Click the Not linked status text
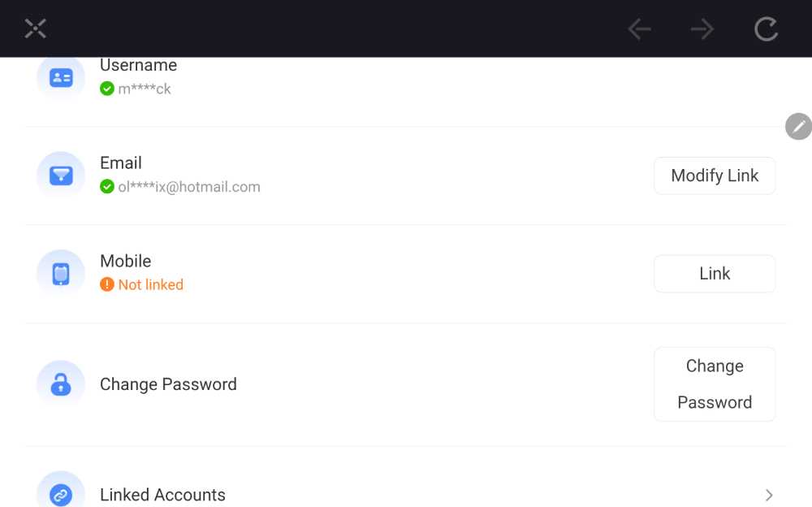This screenshot has width=812, height=507. [x=151, y=284]
